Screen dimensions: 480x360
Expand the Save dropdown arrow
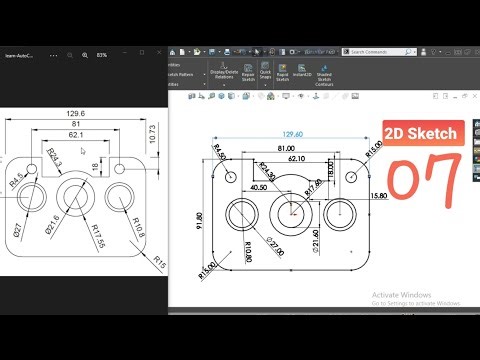pyautogui.click(x=219, y=52)
